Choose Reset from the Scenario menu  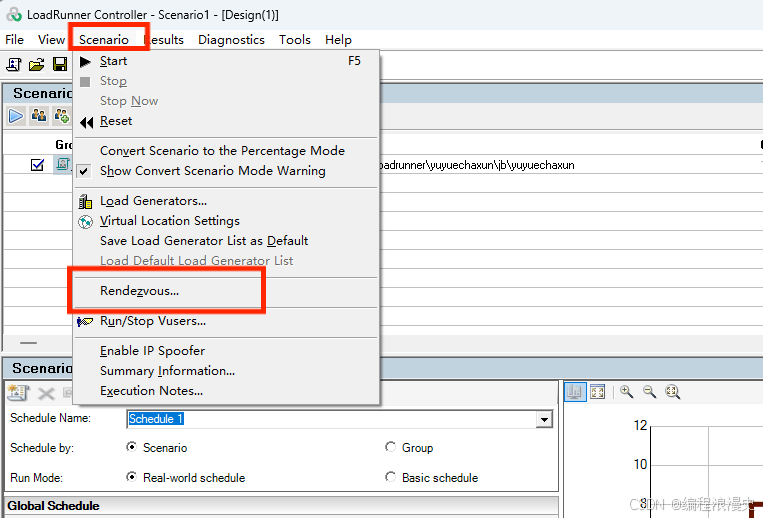point(226,121)
